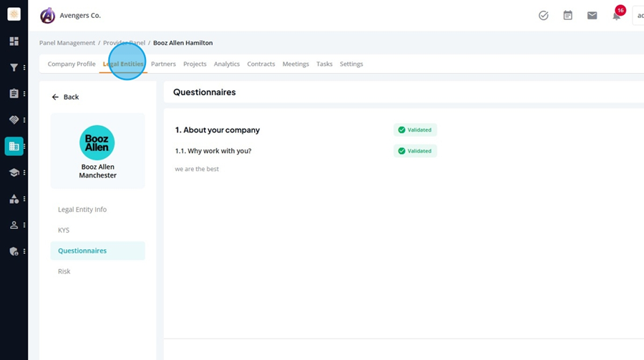This screenshot has width=644, height=360.
Task: Click the Avengers Co. logo
Action: 48,16
